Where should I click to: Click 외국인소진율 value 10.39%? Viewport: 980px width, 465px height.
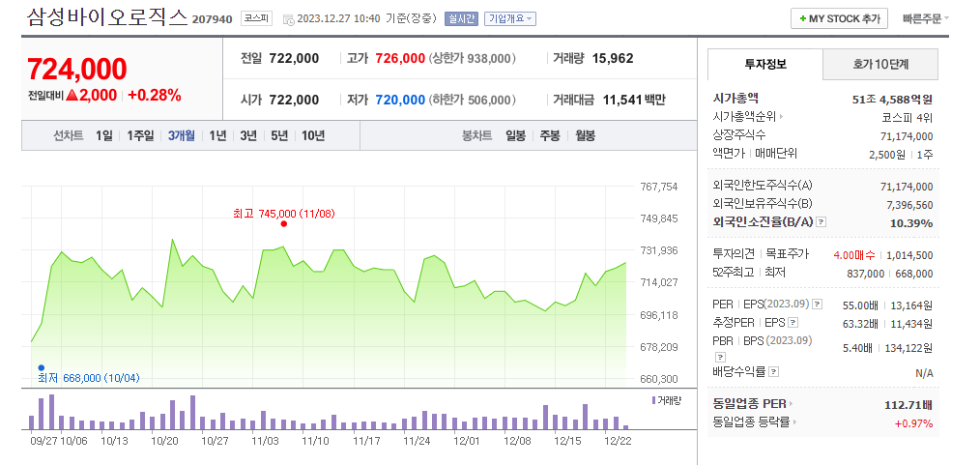point(911,223)
